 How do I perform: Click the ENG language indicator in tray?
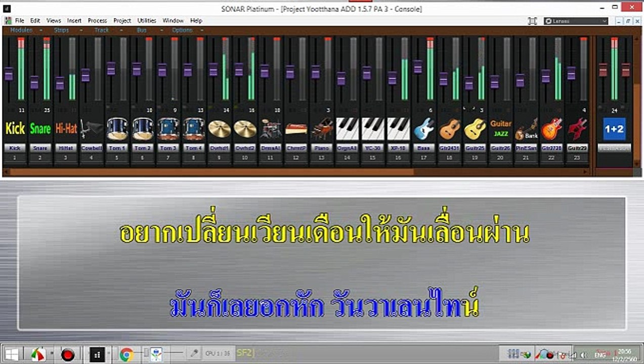600,355
